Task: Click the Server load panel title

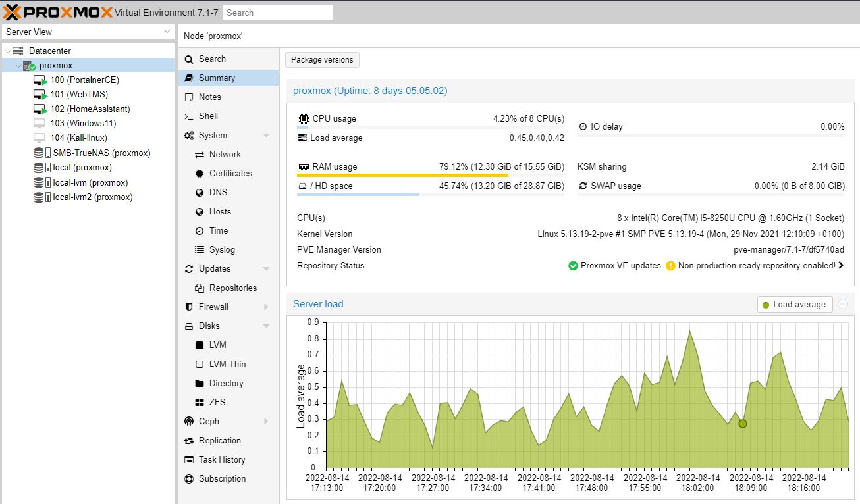Action: coord(318,304)
